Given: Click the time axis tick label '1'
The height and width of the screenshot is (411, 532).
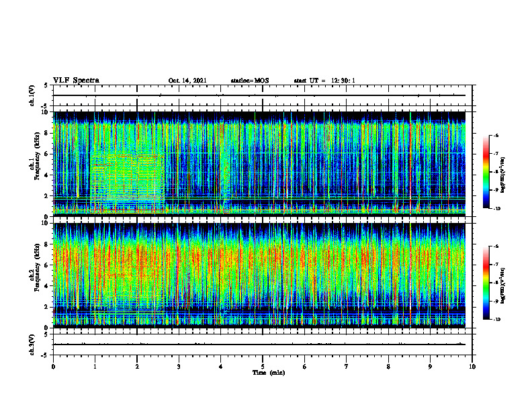Looking at the screenshot, I should (95, 367).
